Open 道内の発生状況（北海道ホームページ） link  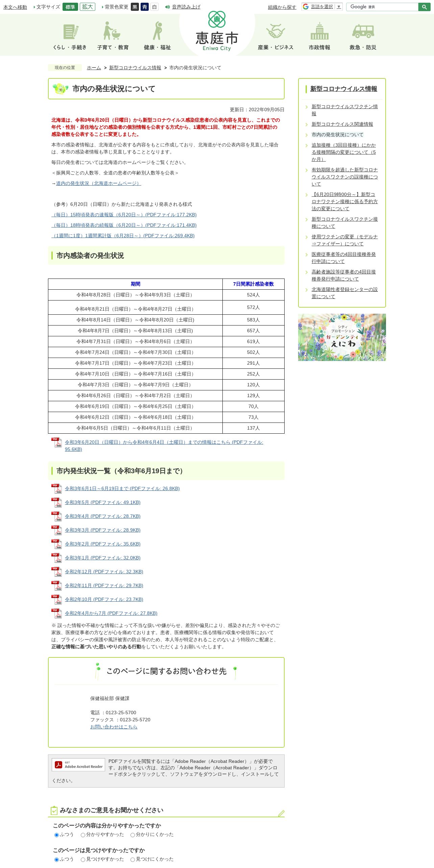[x=98, y=184]
